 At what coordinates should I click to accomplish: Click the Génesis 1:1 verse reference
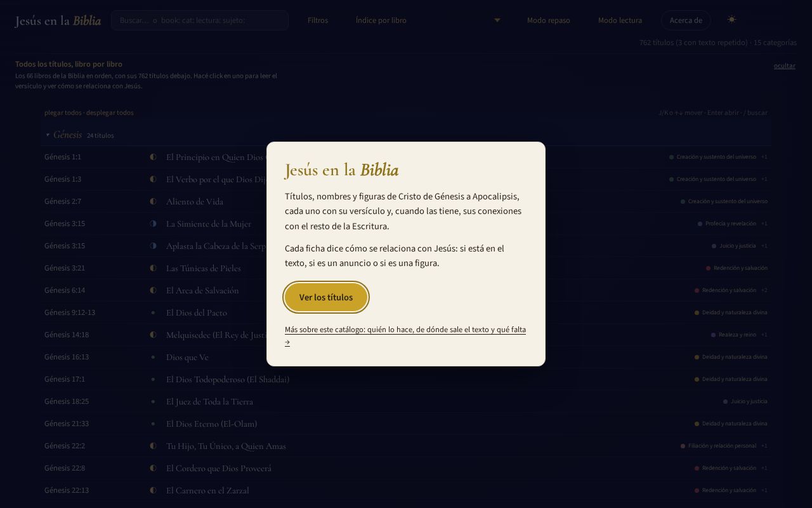tap(63, 157)
